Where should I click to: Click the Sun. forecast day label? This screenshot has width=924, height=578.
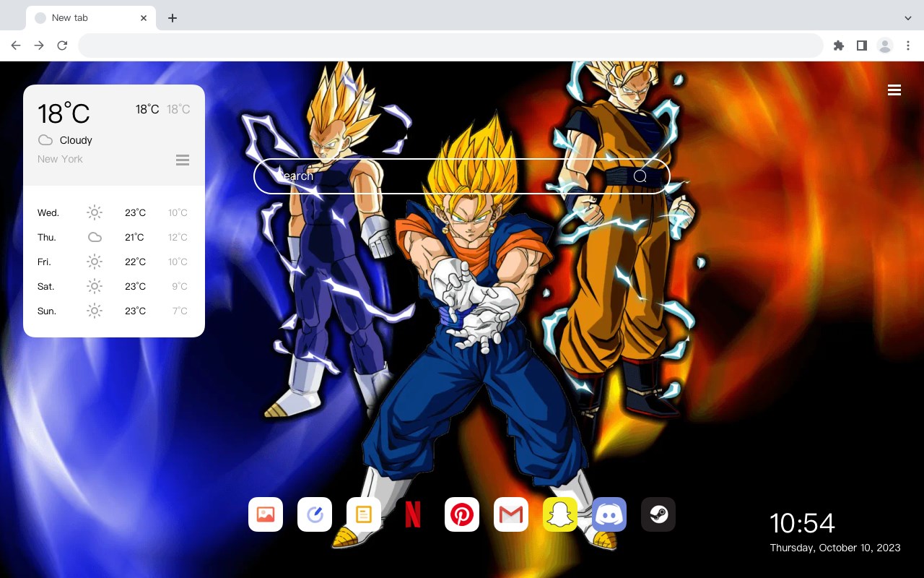tap(47, 311)
